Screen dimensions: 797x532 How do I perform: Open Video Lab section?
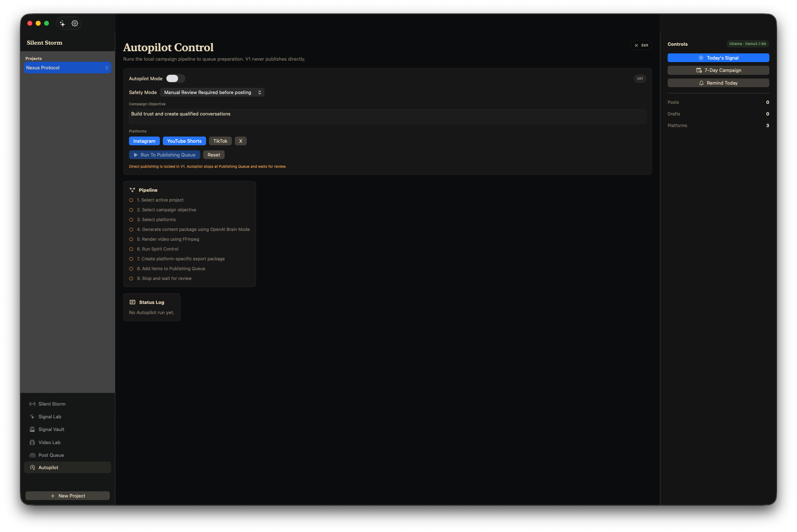(x=68, y=442)
